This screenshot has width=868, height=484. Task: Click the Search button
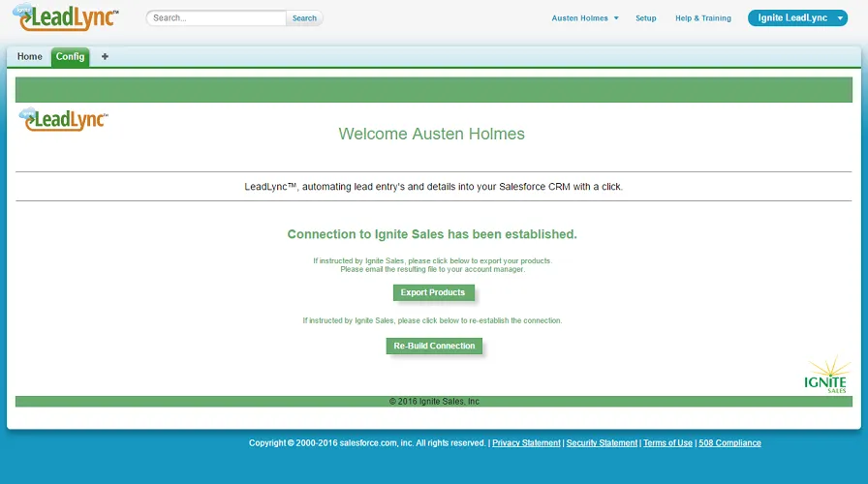304,18
